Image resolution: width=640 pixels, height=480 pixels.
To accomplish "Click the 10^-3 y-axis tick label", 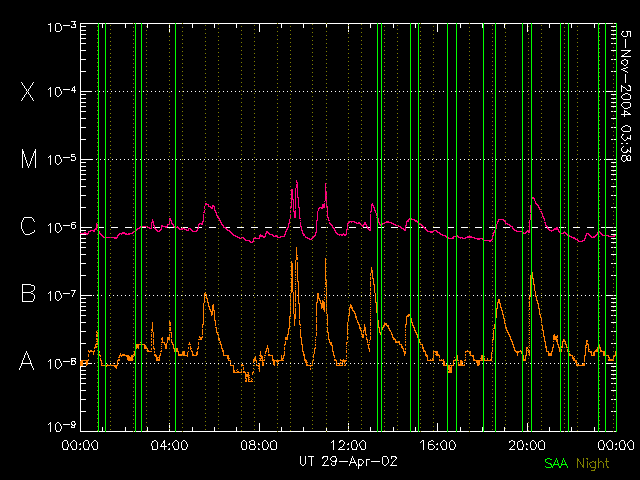I will (x=62, y=27).
